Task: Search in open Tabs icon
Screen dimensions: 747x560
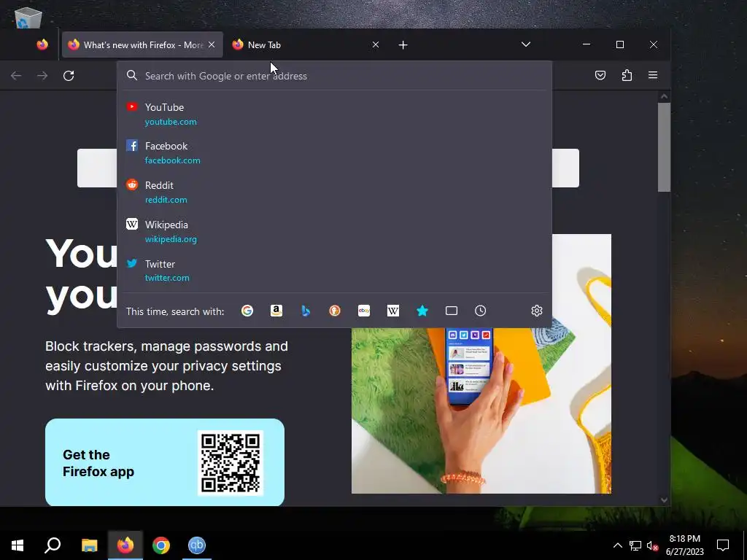Action: tap(452, 311)
